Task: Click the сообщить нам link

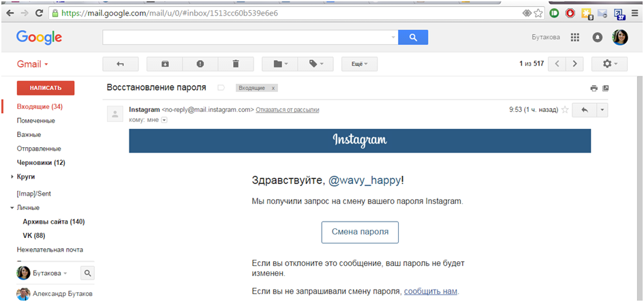Action: [x=431, y=291]
